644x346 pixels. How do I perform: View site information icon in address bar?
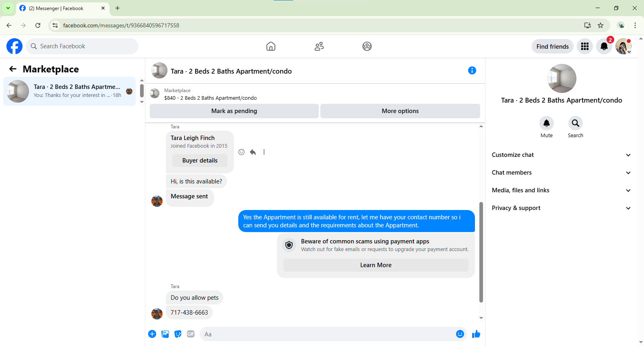56,25
